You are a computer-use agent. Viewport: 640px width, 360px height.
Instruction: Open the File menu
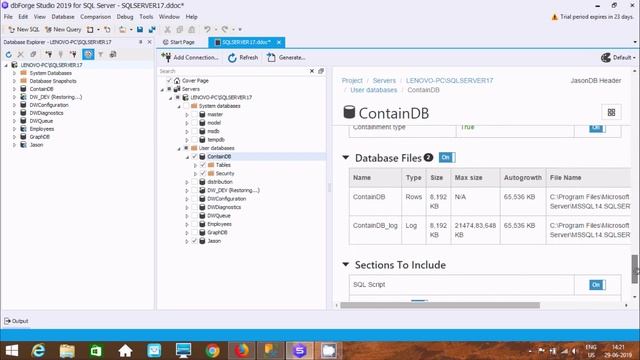pyautogui.click(x=8, y=17)
